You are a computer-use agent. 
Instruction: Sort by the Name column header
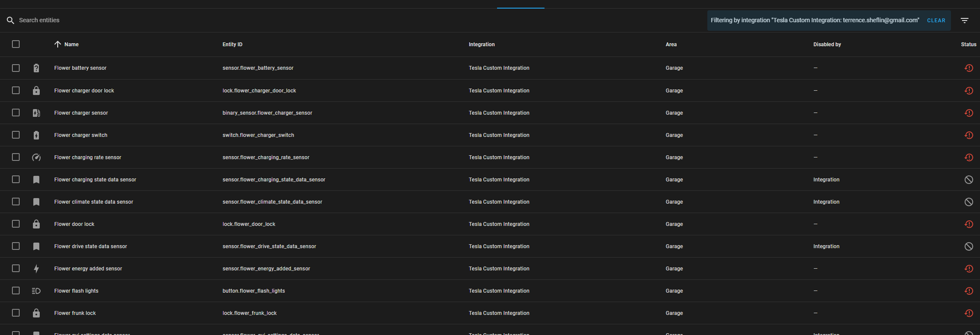(x=71, y=44)
